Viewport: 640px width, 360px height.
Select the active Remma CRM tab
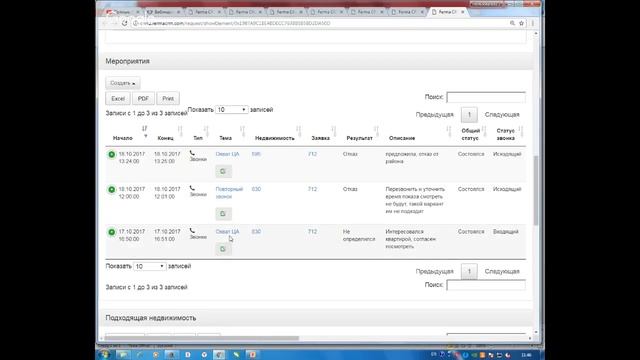447,12
